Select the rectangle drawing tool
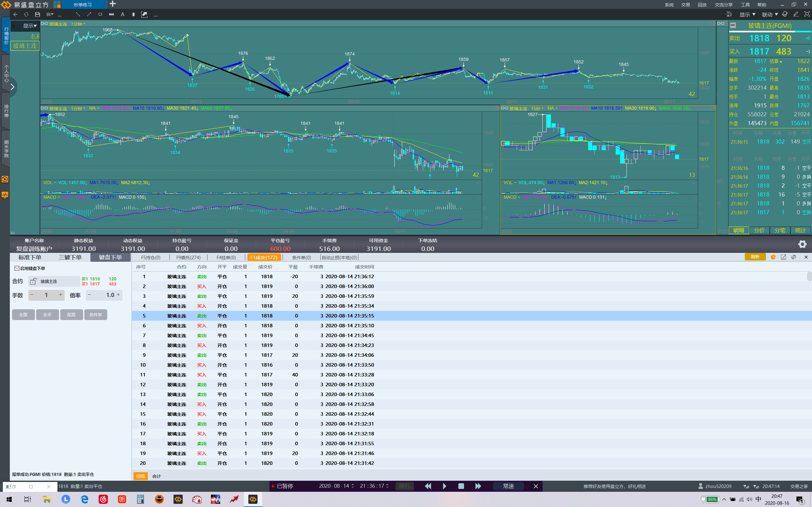This screenshot has height=507, width=812. pyautogui.click(x=100, y=15)
